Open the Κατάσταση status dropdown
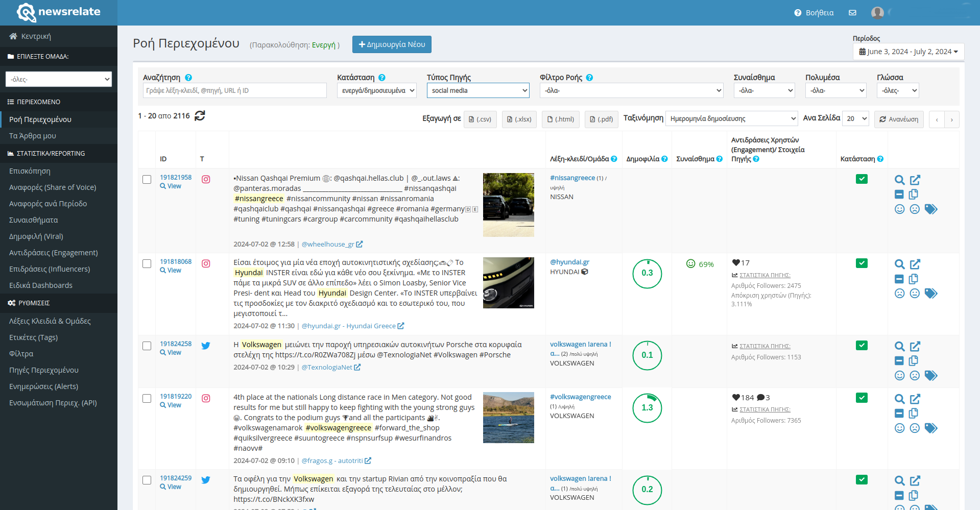This screenshot has width=980, height=510. (x=377, y=90)
